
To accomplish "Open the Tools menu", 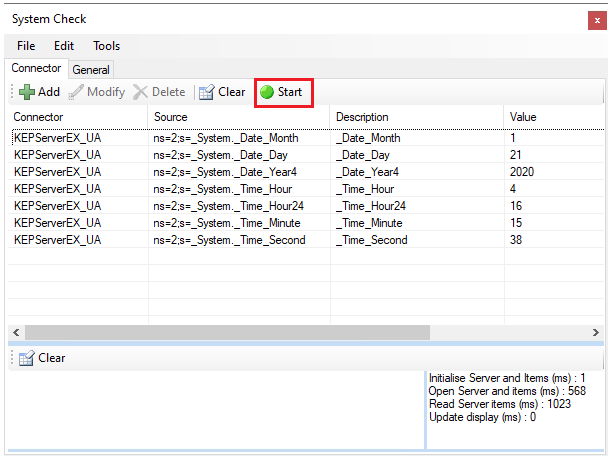I will click(106, 46).
